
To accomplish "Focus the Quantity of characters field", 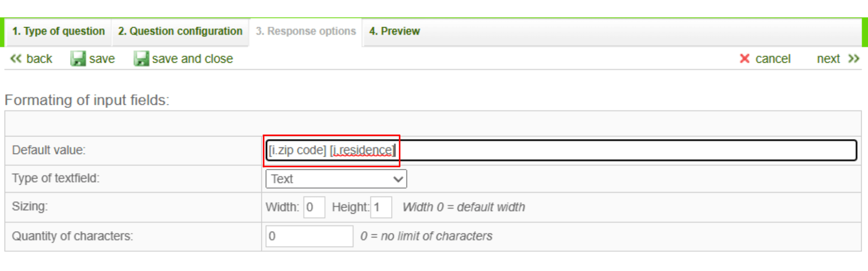I will (x=309, y=236).
